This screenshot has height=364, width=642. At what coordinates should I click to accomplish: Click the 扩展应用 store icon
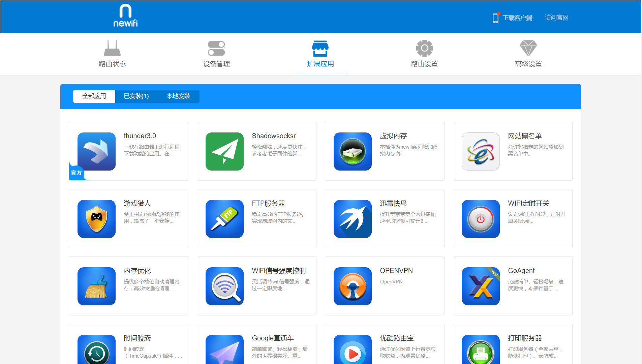pos(320,49)
